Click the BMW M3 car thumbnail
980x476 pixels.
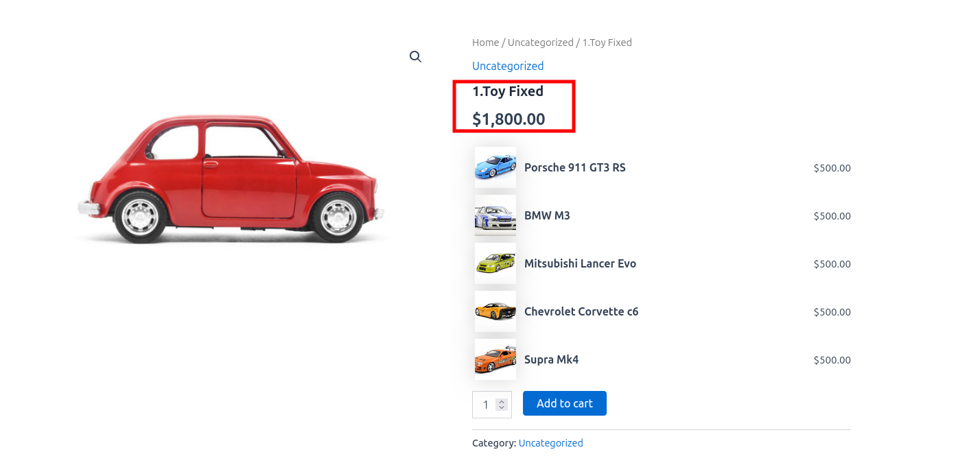495,215
